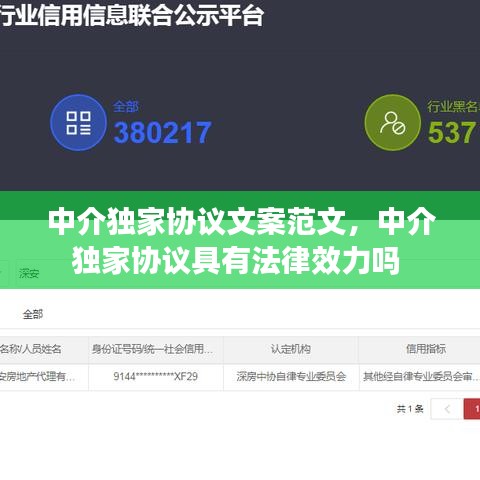The image size is (480, 480).
Task: Click the green blacklist user icon
Action: click(393, 123)
